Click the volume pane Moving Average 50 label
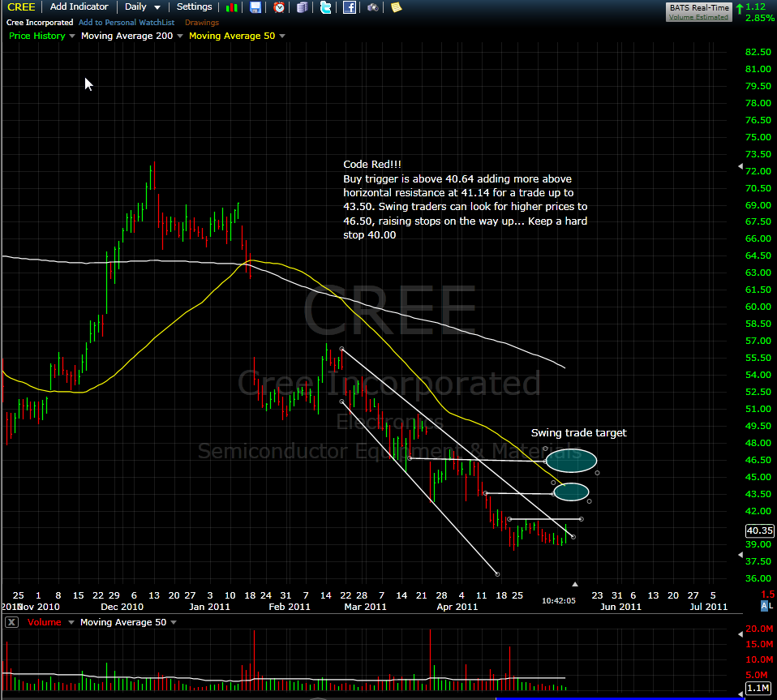The height and width of the screenshot is (700, 777). (x=123, y=622)
